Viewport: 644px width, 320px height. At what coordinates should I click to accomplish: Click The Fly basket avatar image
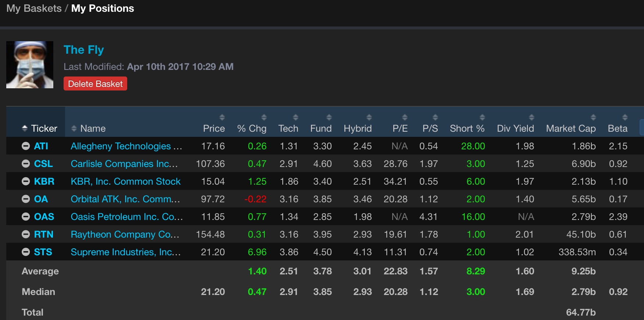point(30,65)
